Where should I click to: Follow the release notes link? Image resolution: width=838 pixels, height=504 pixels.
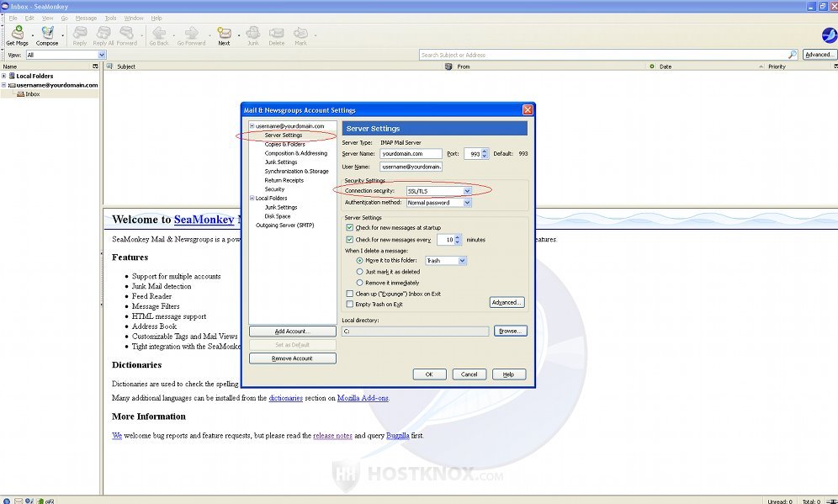click(332, 436)
